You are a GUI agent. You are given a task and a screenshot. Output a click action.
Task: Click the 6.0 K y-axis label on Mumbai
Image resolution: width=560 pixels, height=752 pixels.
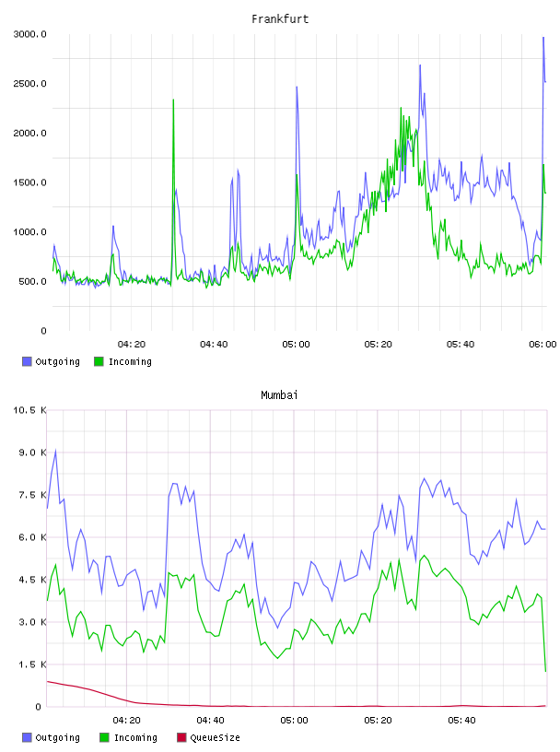tap(32, 537)
